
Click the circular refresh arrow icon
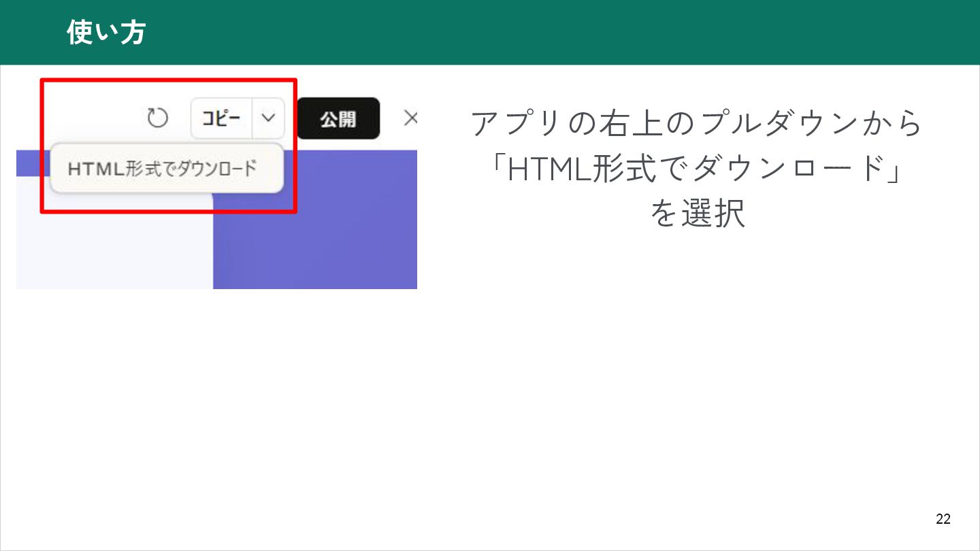157,118
